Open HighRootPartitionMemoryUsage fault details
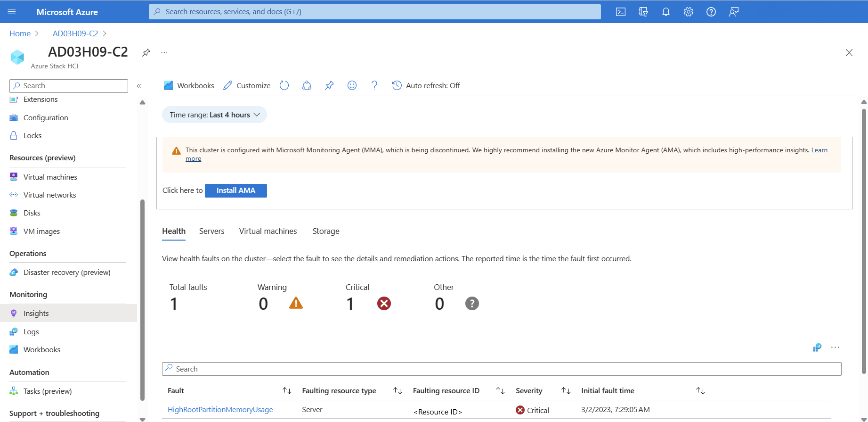This screenshot has height=422, width=868. [220, 410]
